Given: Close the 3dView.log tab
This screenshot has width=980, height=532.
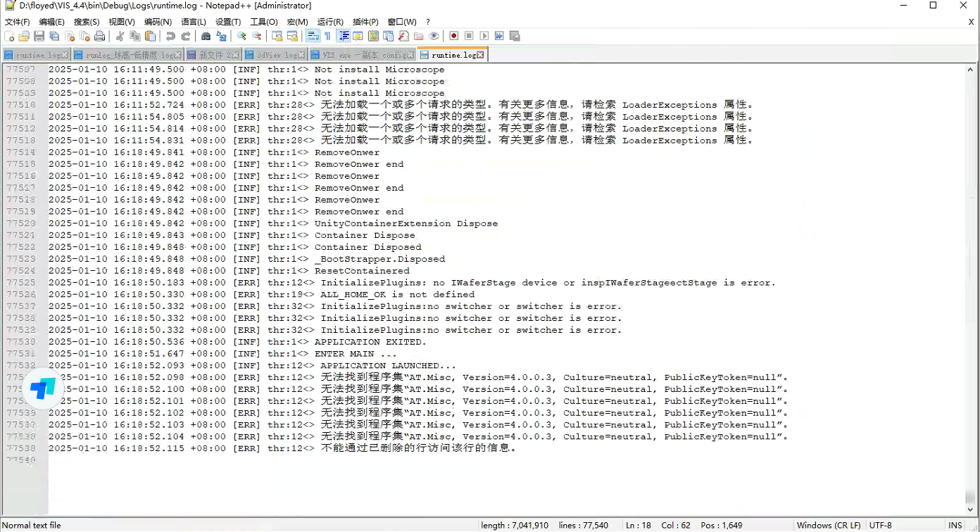Looking at the screenshot, I should 301,55.
